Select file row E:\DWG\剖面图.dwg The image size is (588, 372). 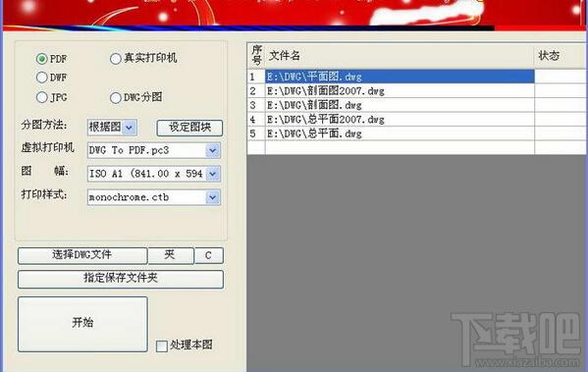click(x=400, y=105)
